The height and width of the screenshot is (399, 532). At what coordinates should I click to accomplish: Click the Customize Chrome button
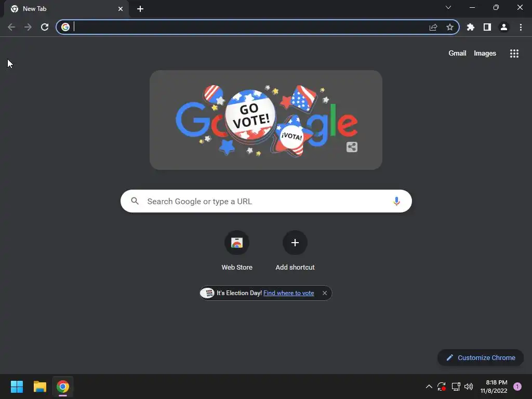(481, 357)
